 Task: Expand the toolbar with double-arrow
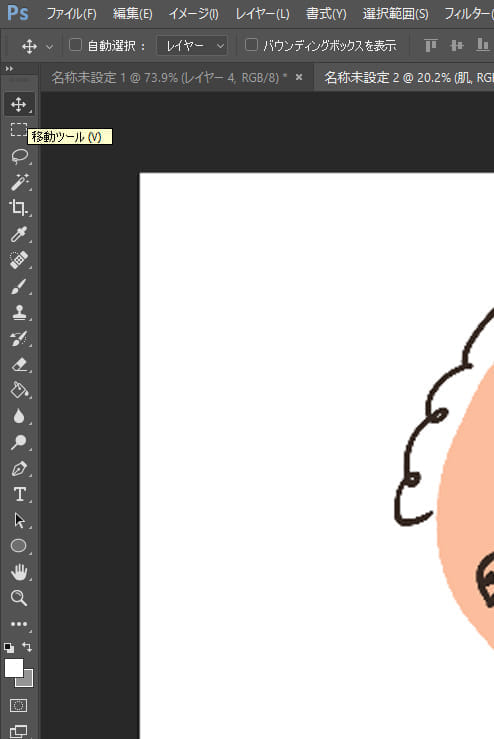click(x=9, y=69)
